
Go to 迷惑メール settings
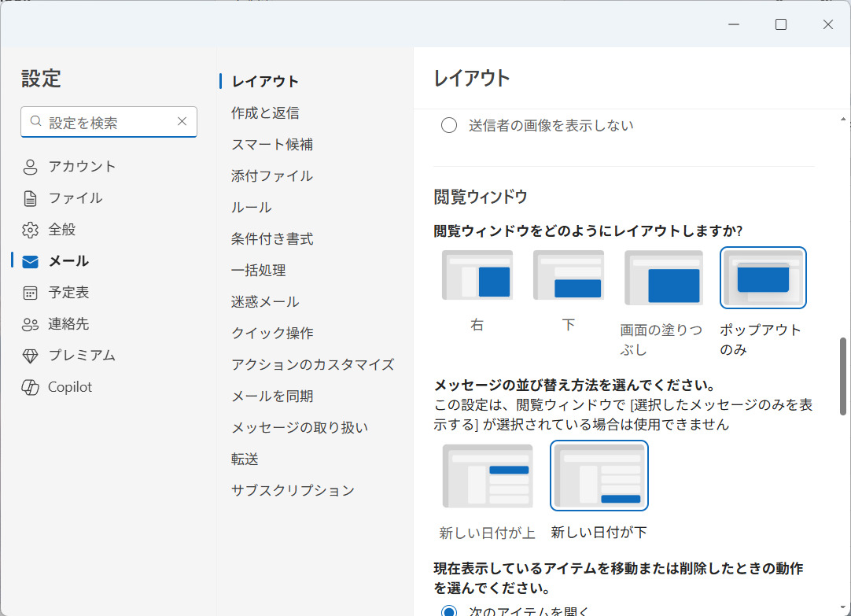pyautogui.click(x=265, y=301)
